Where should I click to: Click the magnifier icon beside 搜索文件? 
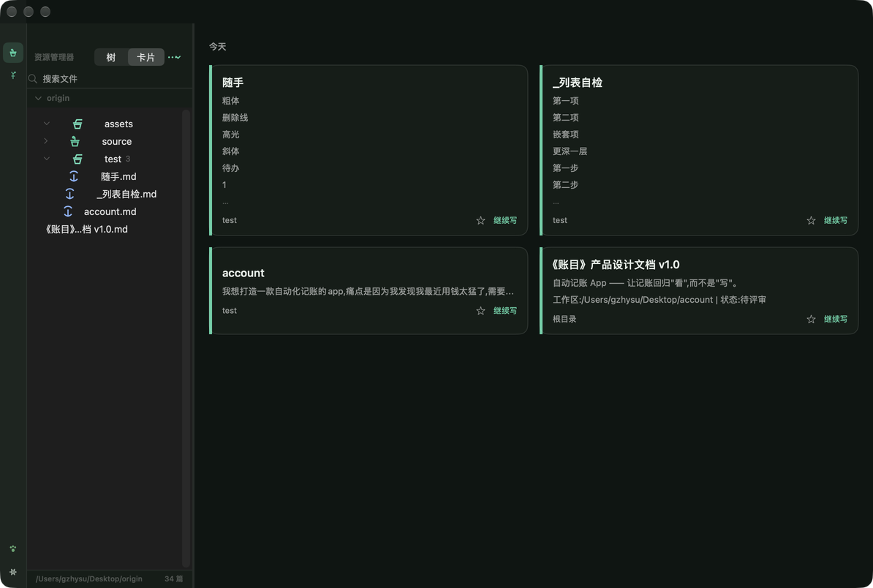(x=33, y=78)
